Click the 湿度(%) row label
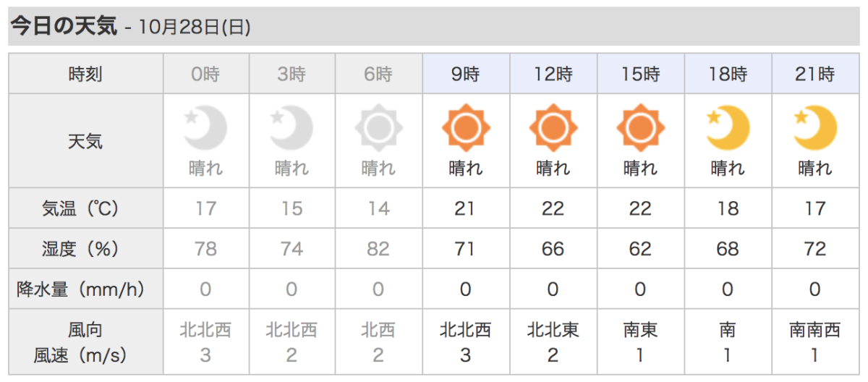 85,249
